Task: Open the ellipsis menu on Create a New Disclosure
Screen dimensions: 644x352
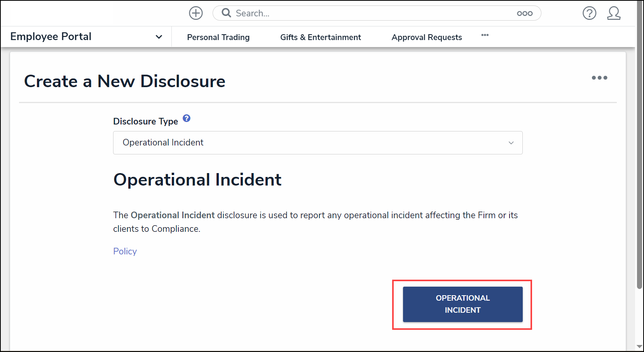Action: coord(599,78)
